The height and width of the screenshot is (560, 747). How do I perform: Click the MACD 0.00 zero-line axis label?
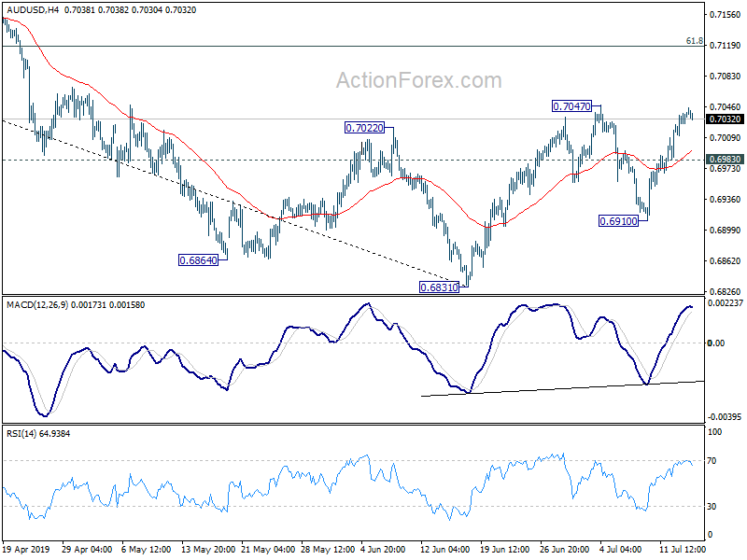[x=716, y=343]
